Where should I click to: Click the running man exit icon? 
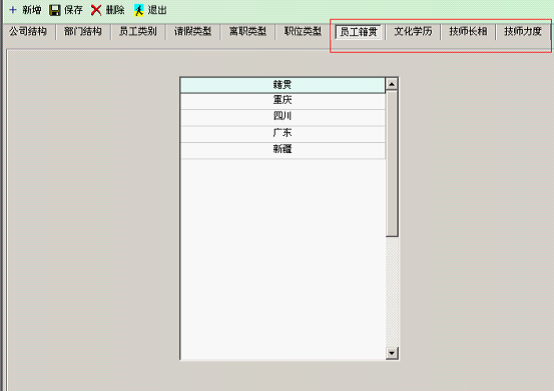pos(138,10)
